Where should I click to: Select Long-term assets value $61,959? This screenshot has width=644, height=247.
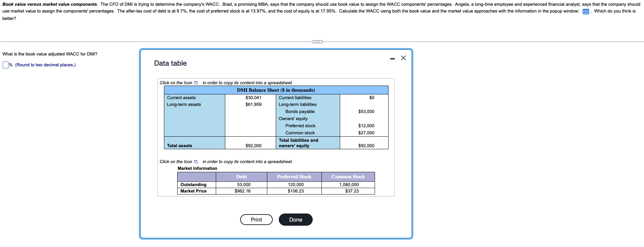pyautogui.click(x=253, y=105)
